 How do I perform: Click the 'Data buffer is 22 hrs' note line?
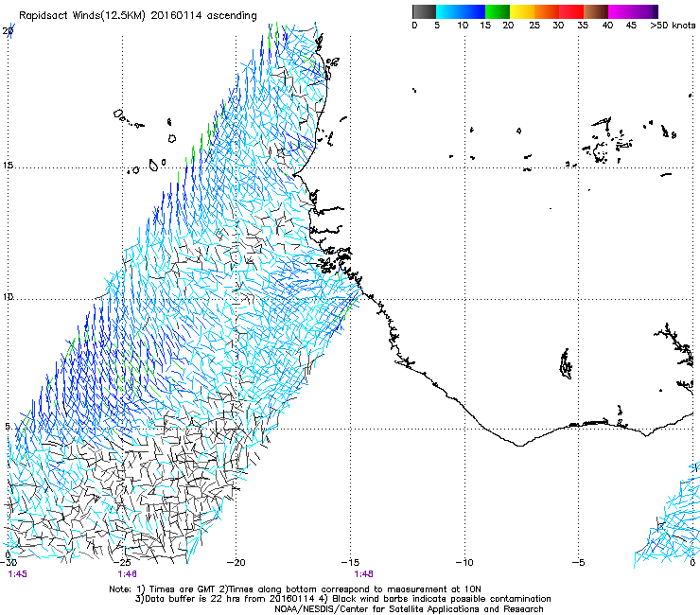click(342, 599)
